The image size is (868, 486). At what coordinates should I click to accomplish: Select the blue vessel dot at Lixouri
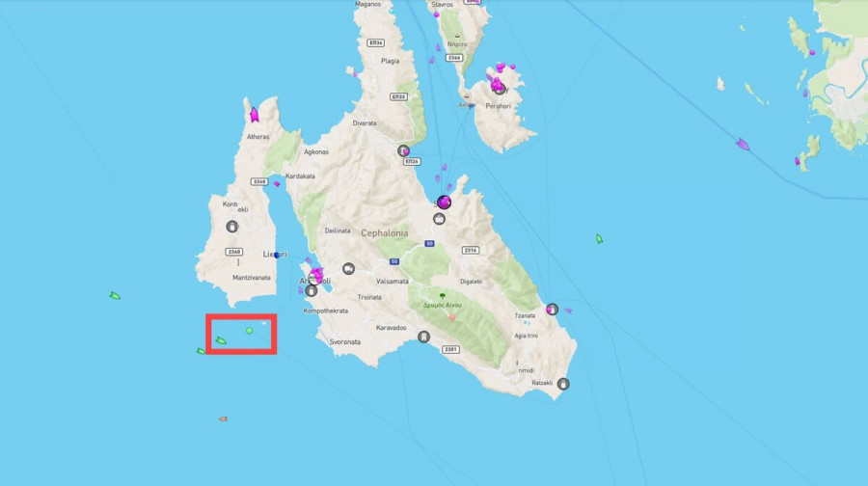coord(277,256)
